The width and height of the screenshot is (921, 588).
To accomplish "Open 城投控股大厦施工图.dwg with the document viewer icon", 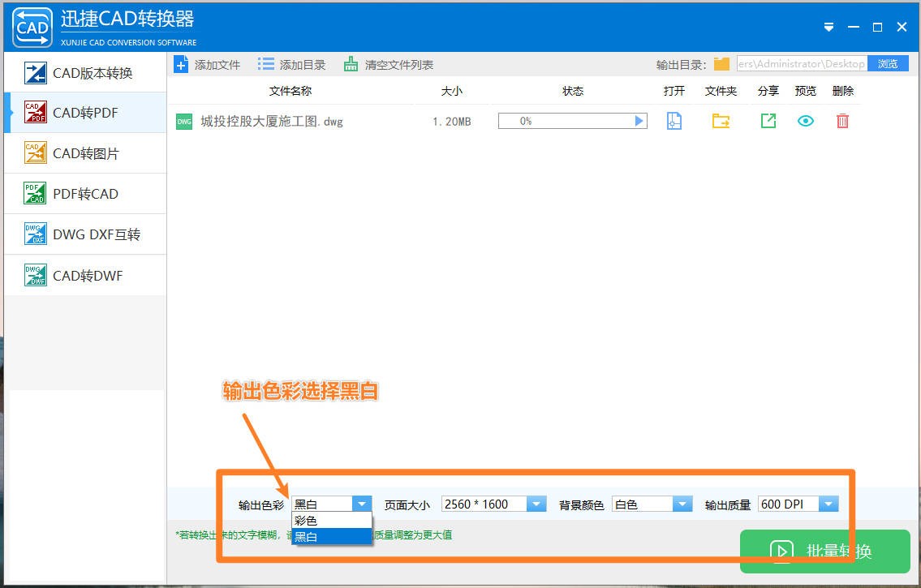I will [x=674, y=120].
